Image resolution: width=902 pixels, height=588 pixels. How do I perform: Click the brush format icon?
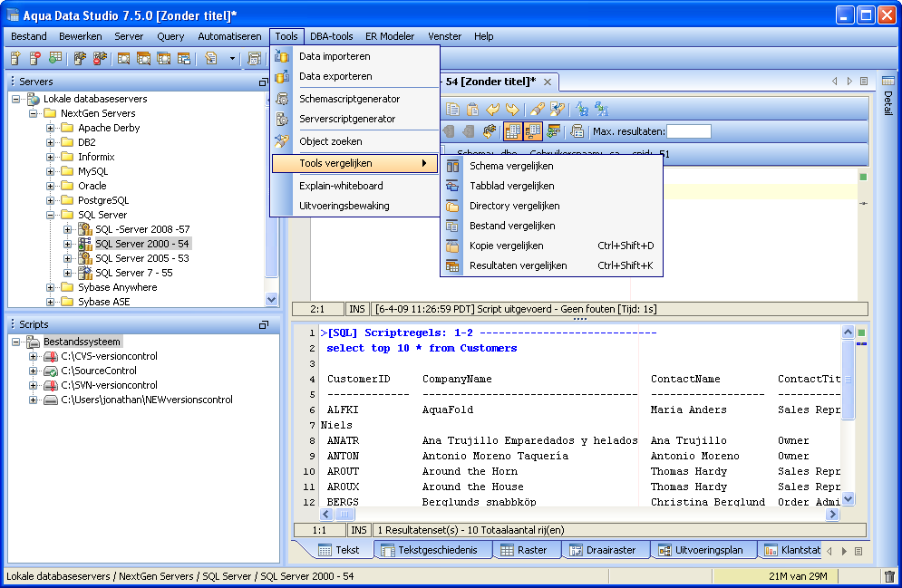[538, 110]
